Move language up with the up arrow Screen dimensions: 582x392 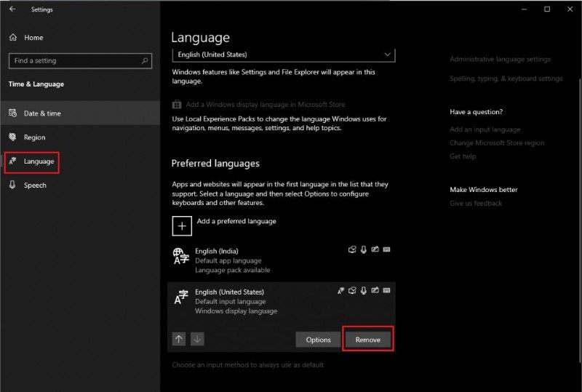click(x=179, y=339)
